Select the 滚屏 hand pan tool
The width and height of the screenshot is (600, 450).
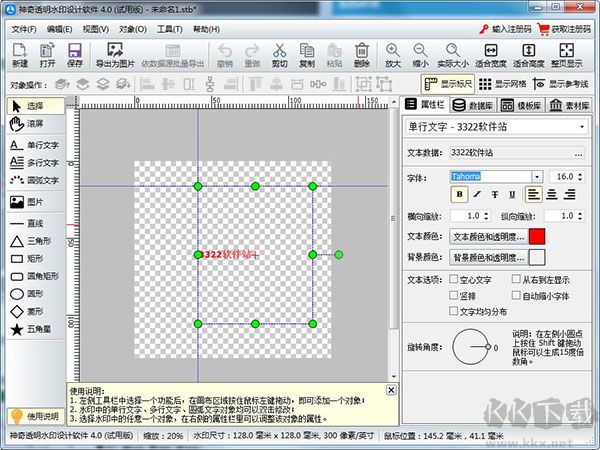tap(33, 123)
